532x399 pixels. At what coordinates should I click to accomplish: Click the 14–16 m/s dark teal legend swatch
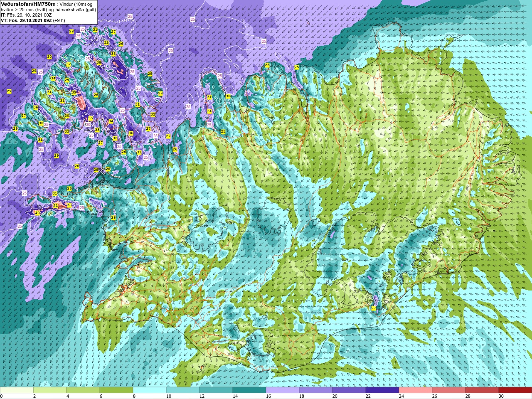click(249, 390)
